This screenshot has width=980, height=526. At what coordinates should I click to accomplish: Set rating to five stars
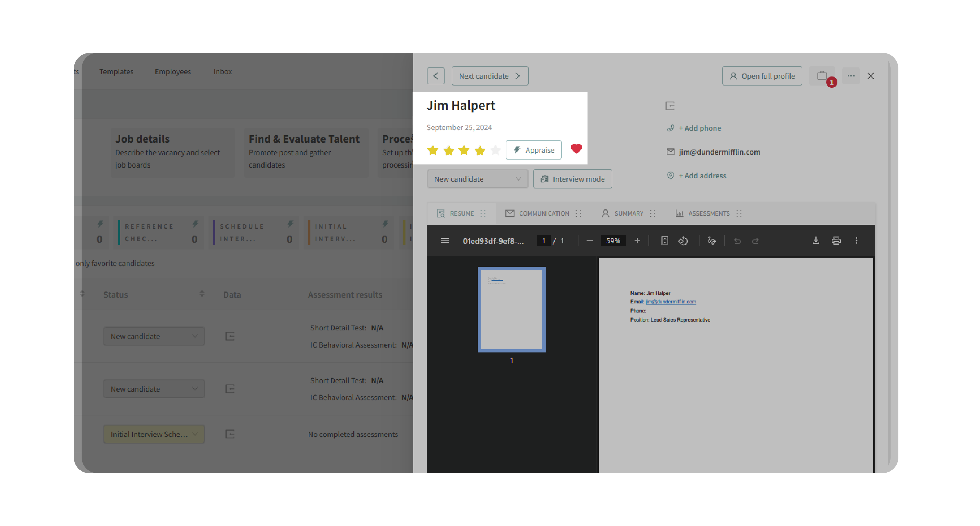[x=495, y=150]
